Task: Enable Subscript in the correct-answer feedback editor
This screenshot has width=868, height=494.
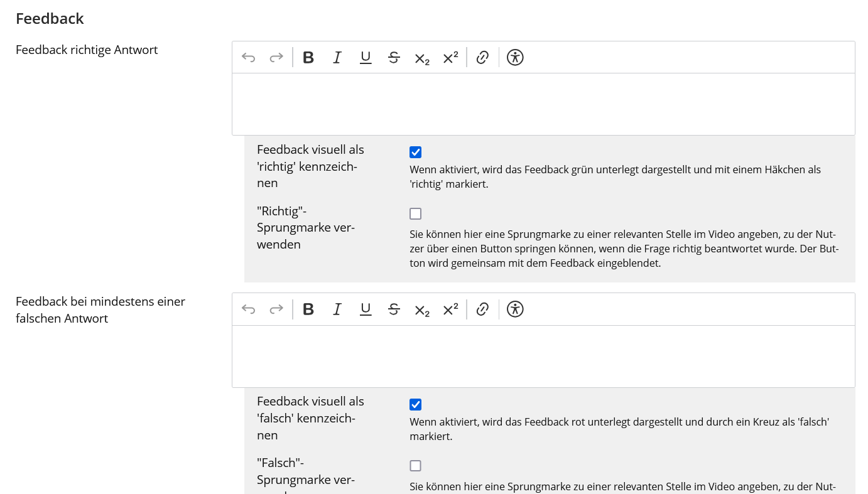Action: point(422,58)
